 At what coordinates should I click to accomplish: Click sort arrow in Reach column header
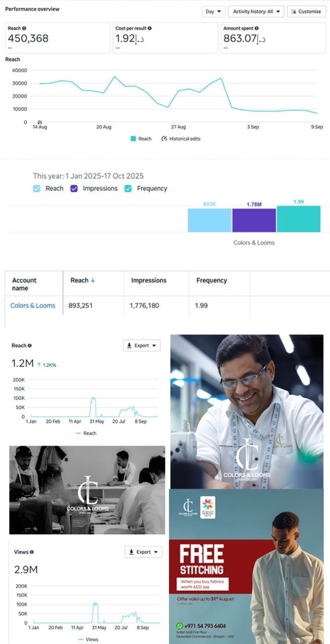tap(93, 281)
